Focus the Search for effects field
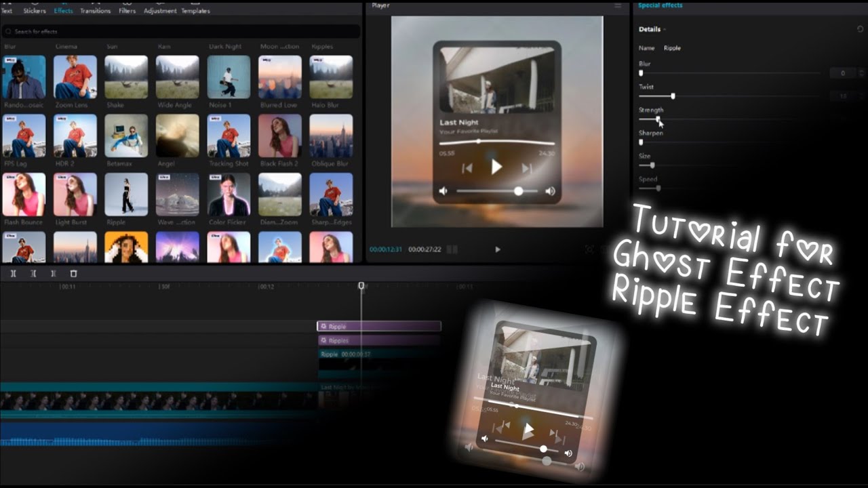Viewport: 868px width, 488px height. 181,32
